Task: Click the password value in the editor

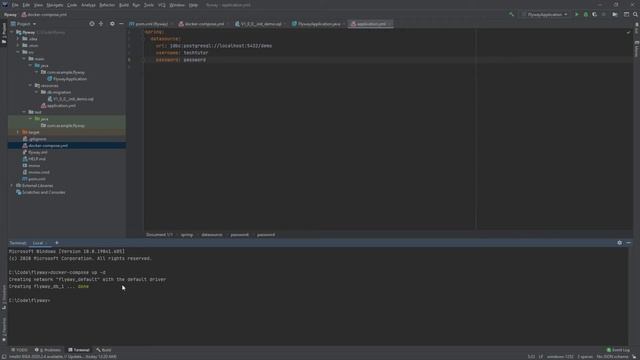Action: [195, 60]
